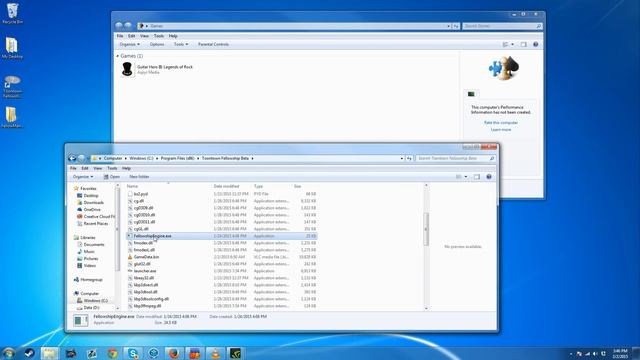Screen dimensions: 640x360
Task: Click the Back arrow in the Games window
Action: [119, 26]
